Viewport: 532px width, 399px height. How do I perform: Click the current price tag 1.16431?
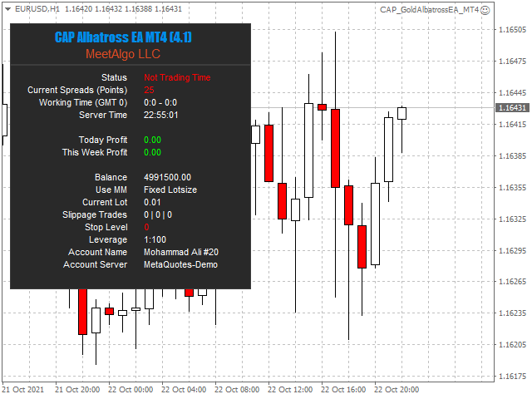(512, 108)
